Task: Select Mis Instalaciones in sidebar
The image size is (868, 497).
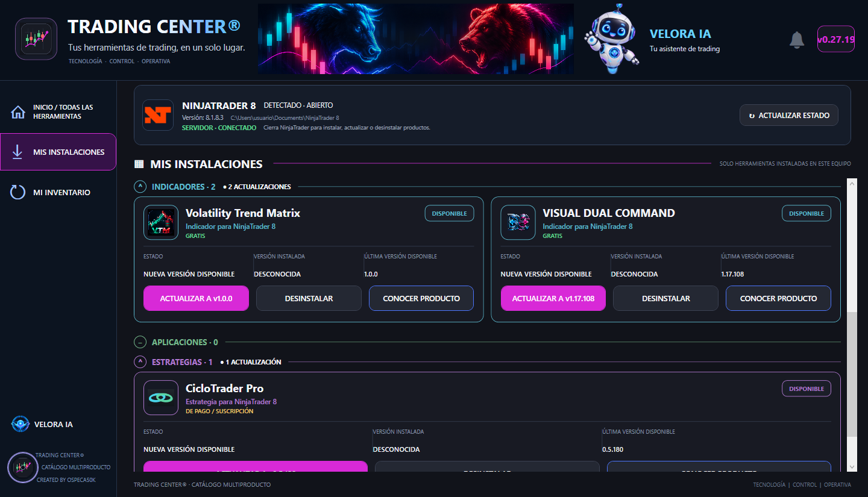Action: click(58, 152)
